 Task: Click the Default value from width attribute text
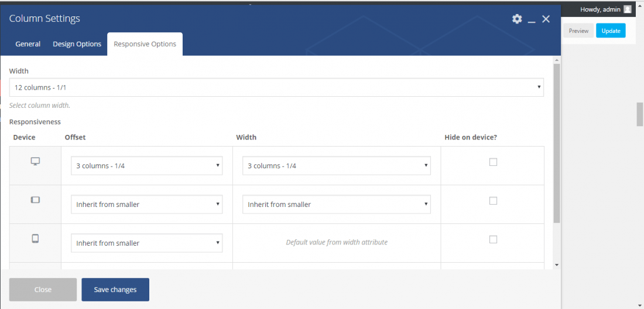click(x=337, y=242)
